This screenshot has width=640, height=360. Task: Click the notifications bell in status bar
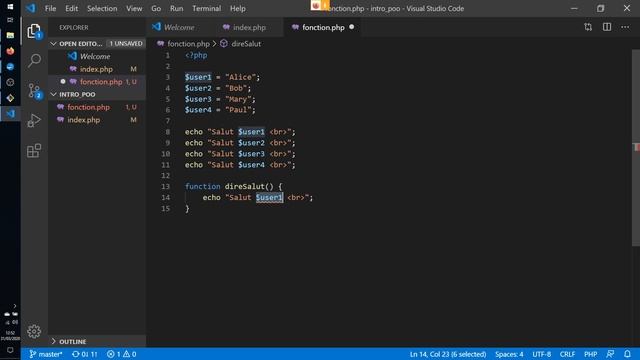pyautogui.click(x=627, y=354)
